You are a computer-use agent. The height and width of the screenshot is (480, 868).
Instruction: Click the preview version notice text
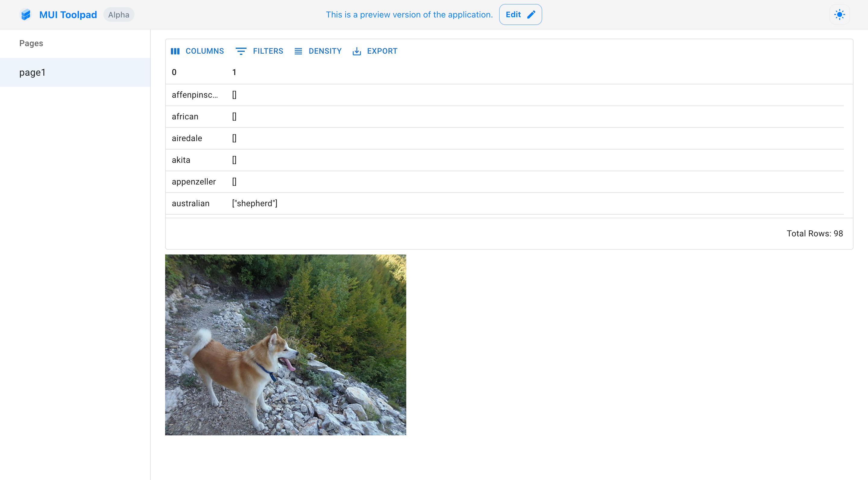(409, 14)
